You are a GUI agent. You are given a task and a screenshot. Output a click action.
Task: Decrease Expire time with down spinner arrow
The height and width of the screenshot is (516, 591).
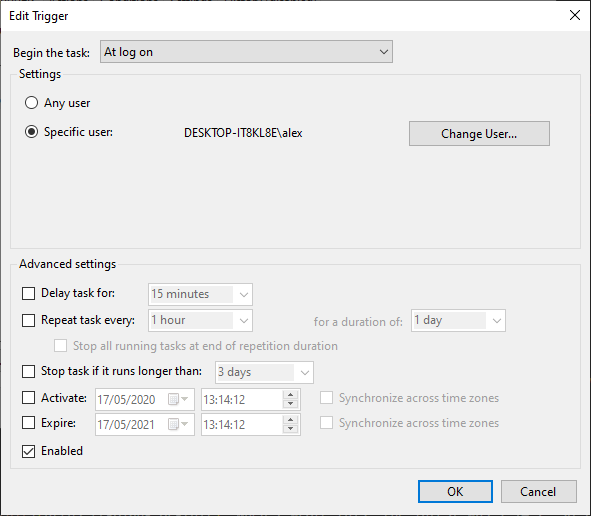[290, 429]
